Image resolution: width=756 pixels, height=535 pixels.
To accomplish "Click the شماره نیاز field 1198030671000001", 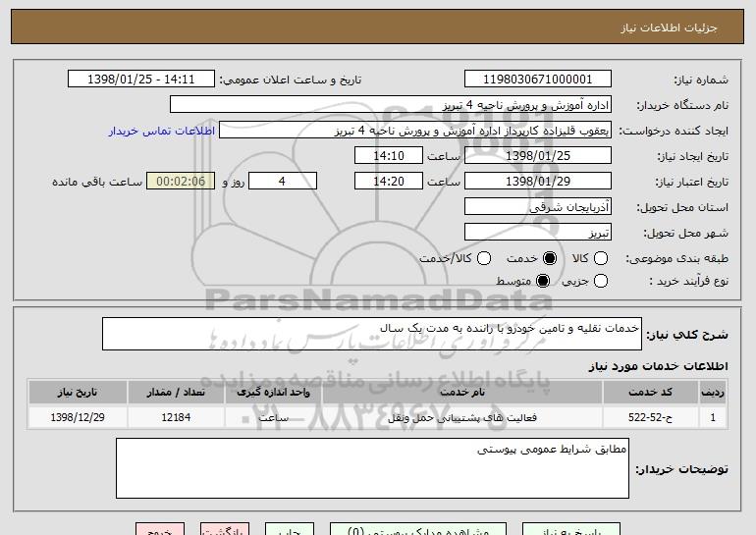I will (x=538, y=80).
